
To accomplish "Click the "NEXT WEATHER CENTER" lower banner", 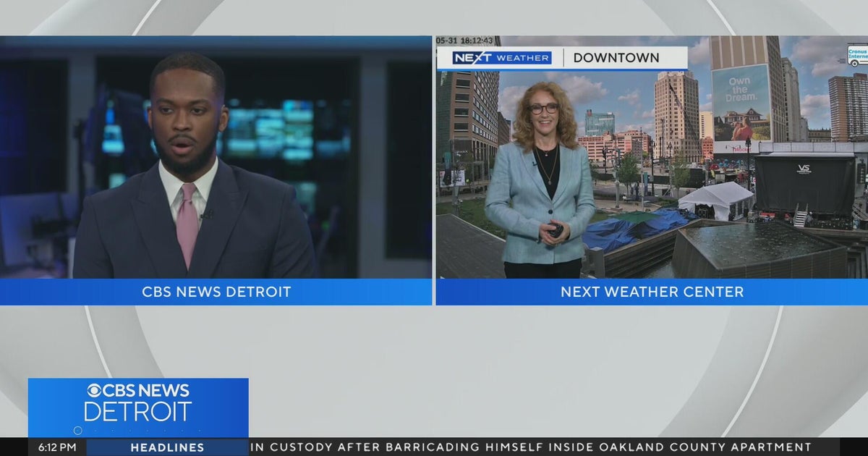I will pos(652,292).
